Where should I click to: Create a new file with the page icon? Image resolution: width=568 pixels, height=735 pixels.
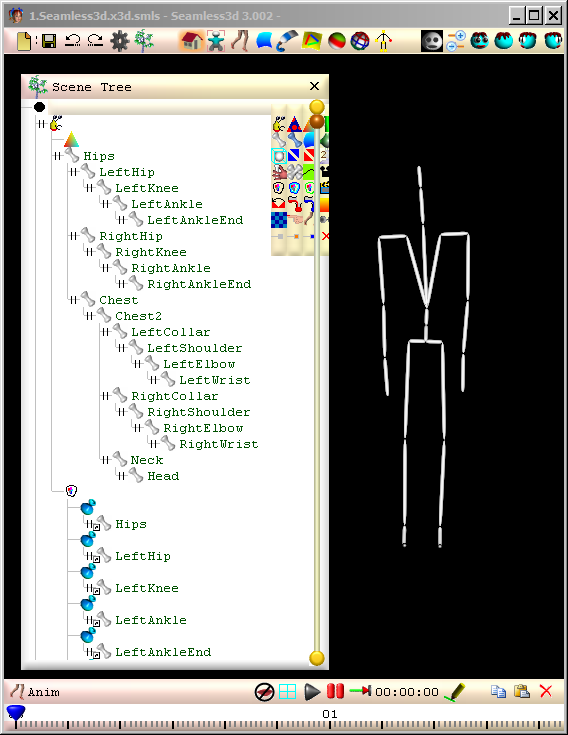24,41
